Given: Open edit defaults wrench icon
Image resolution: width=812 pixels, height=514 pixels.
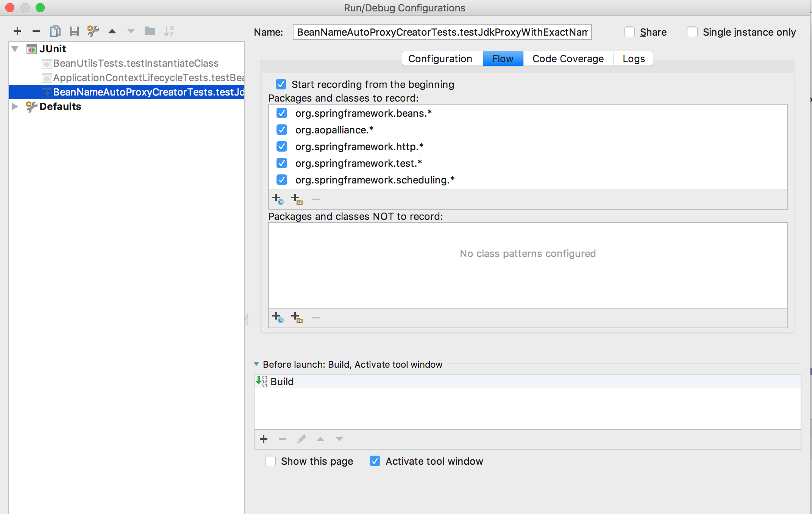Looking at the screenshot, I should (x=93, y=31).
